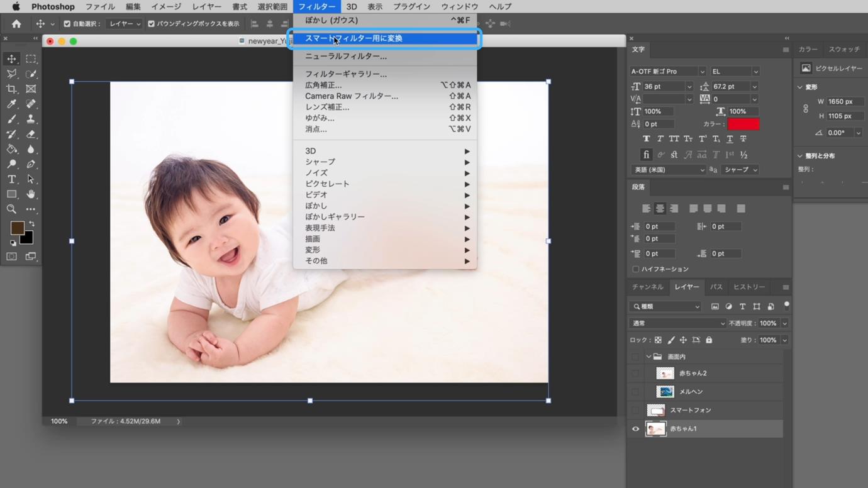The image size is (868, 488).
Task: Toggle Quick Mask mode icon
Action: point(11,257)
